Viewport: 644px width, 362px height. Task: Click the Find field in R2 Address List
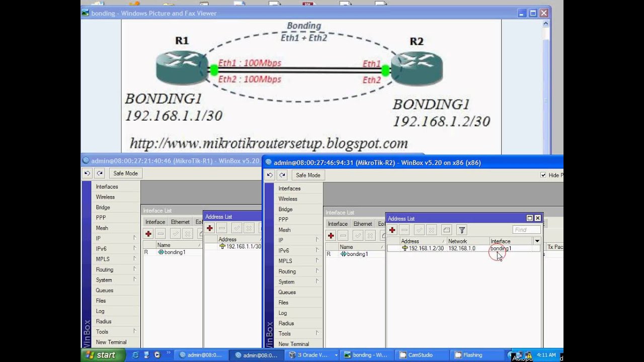pyautogui.click(x=526, y=230)
